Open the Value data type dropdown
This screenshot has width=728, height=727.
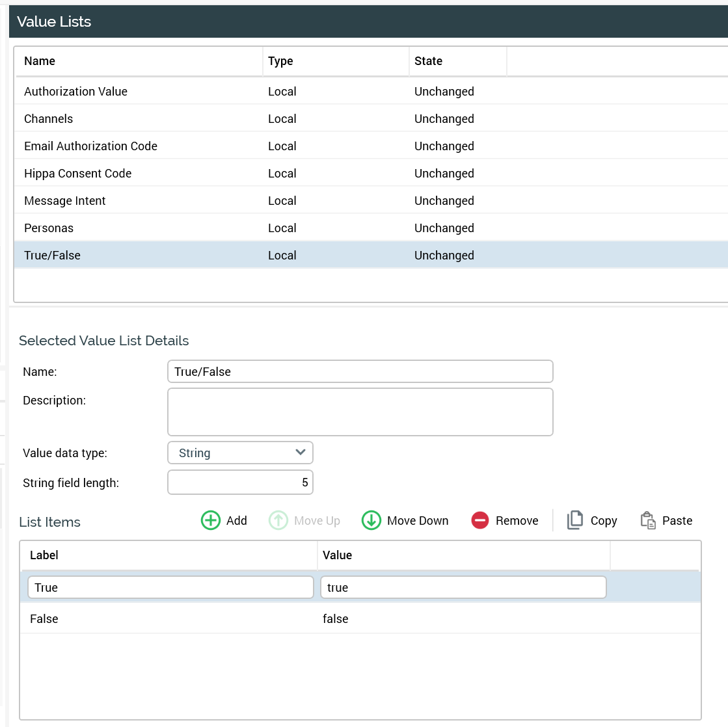240,453
